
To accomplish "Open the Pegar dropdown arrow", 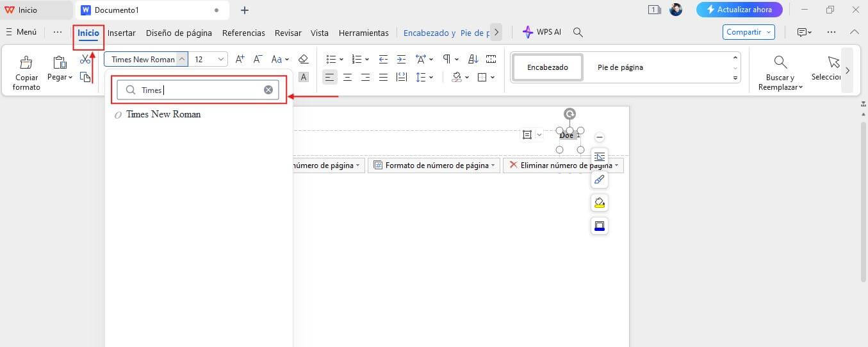I will pos(70,78).
